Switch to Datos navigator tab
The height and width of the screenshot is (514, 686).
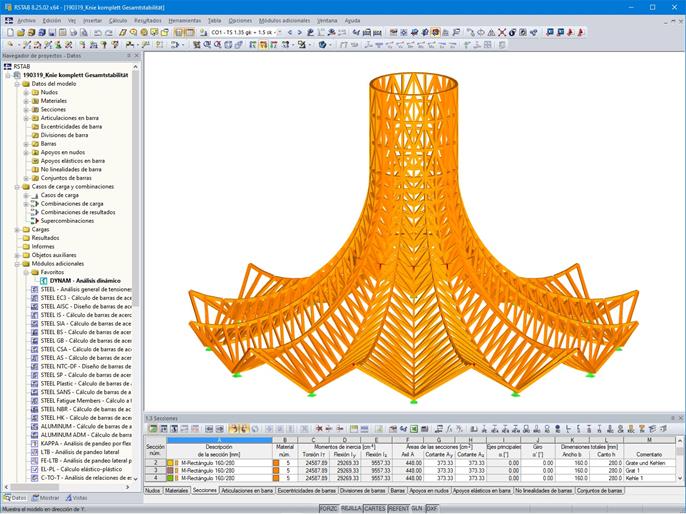click(x=15, y=498)
